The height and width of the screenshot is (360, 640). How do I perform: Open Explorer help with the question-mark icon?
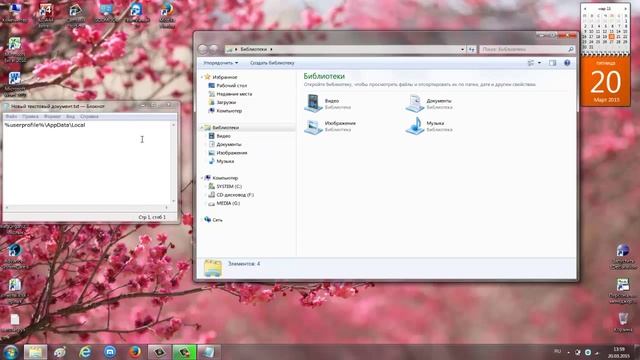(567, 63)
